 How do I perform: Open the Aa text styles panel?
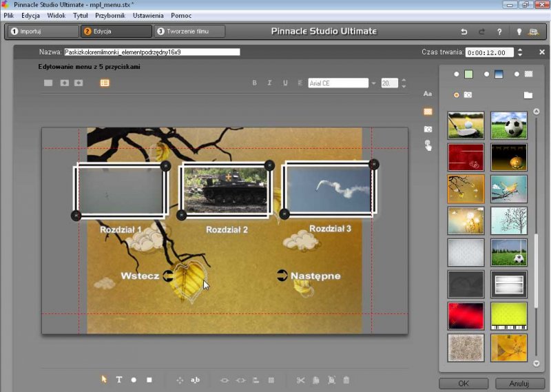[x=428, y=93]
